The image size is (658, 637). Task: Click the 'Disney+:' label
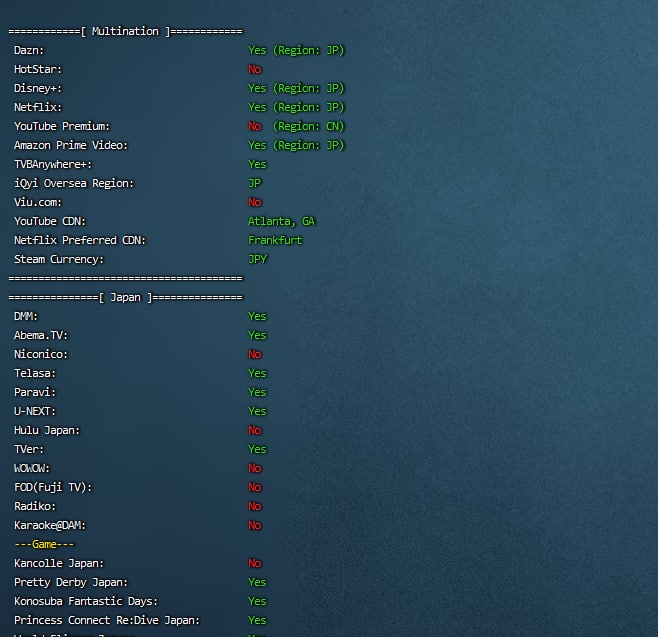tap(38, 89)
